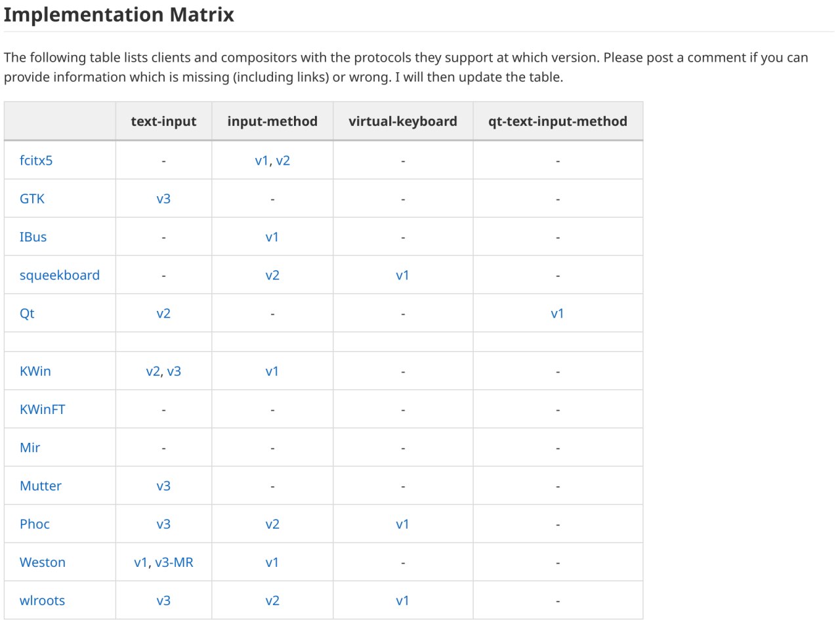Screen dimensions: 840x620
Task: Click the Mutter link
Action: (x=41, y=486)
